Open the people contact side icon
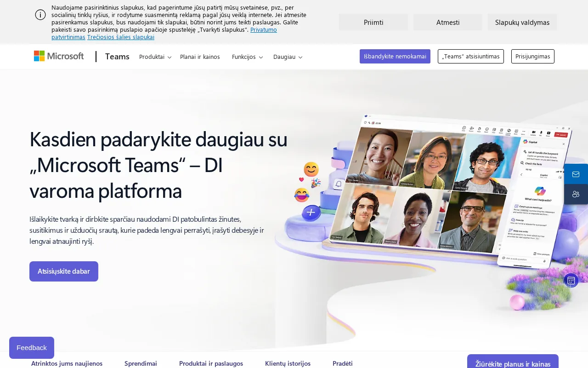Viewport: 588px width, 368px height. tap(576, 194)
